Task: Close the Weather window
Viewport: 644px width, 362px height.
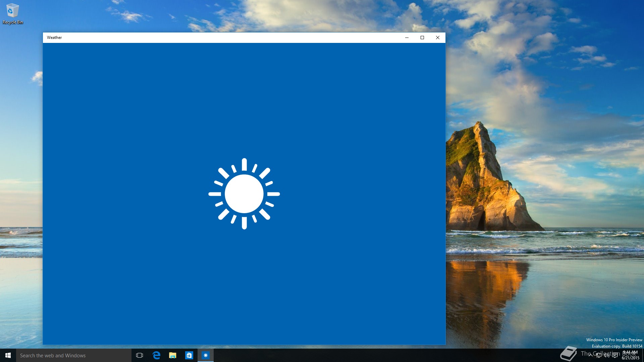Action: coord(438,38)
